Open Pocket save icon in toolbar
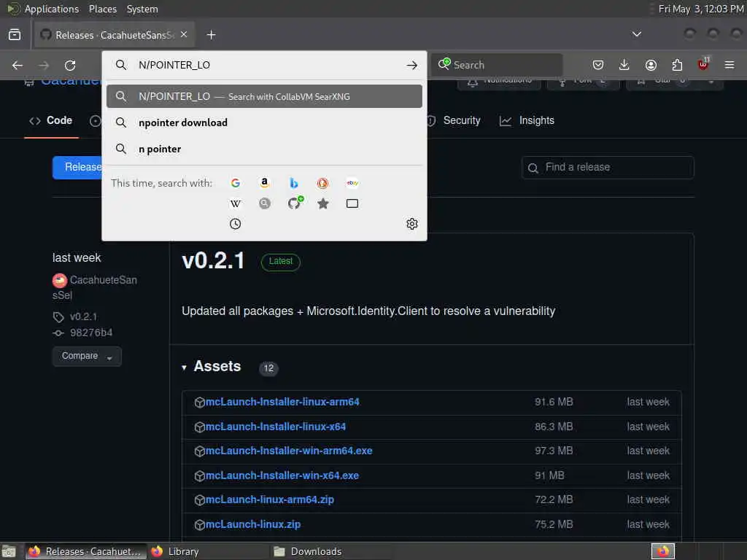This screenshot has width=747, height=560. tap(598, 65)
